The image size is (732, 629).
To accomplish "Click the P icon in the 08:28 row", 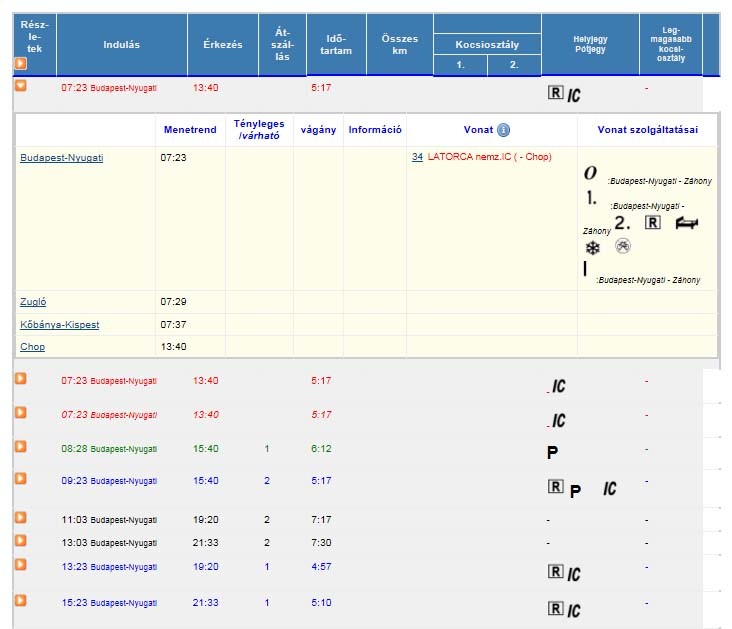I will (x=552, y=452).
